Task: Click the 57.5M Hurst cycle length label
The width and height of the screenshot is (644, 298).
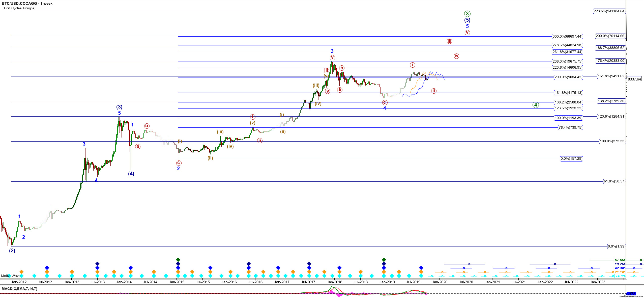Action: (x=620, y=260)
